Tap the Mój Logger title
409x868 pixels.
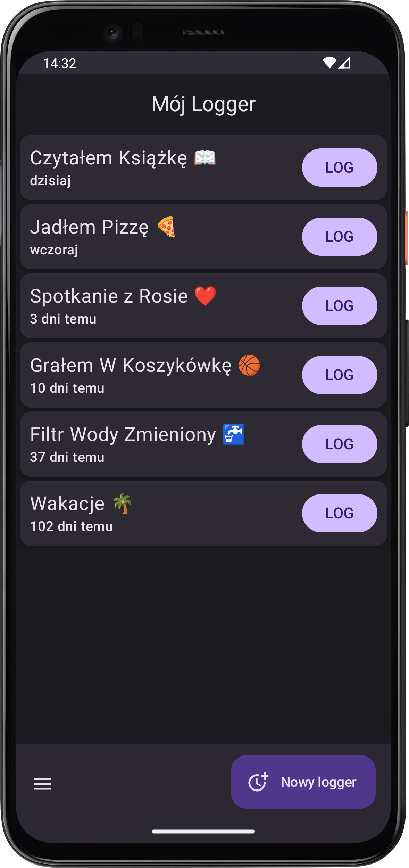coord(203,104)
